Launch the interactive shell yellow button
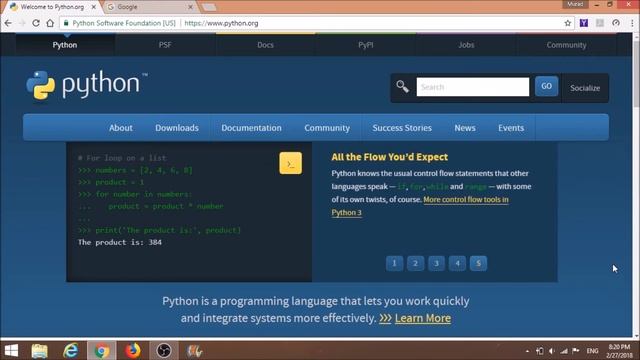Screen dimensions: 640x360 (291, 163)
